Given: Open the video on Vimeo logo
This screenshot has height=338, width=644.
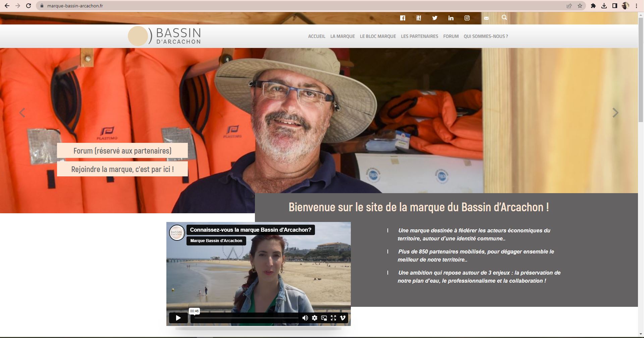Looking at the screenshot, I should tap(343, 318).
